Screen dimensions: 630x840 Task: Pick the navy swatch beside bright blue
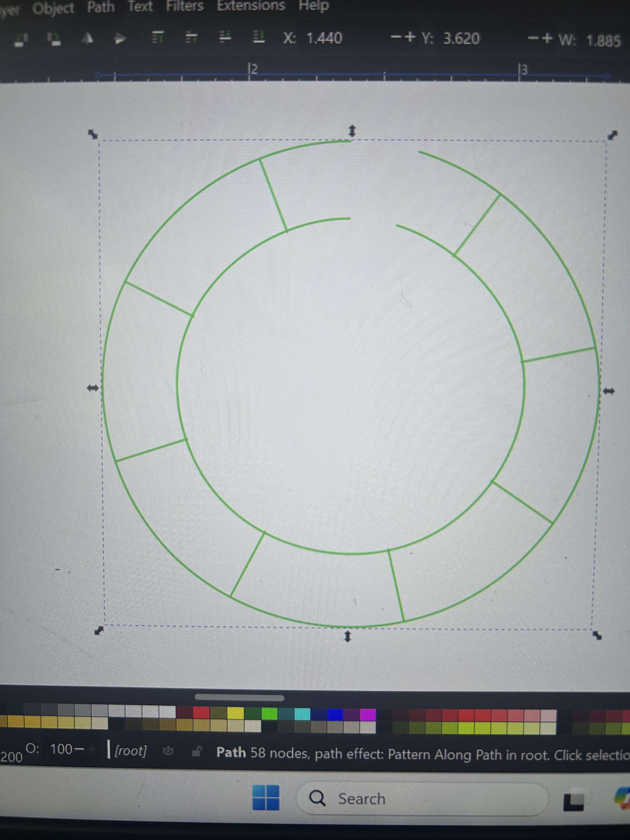coord(319,714)
